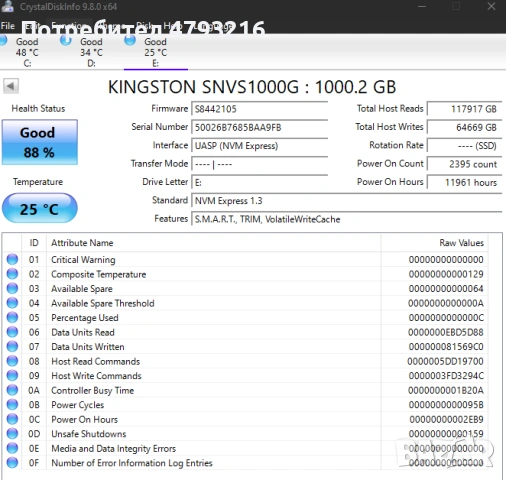Select the E: disk tab at 25 °C
Image resolution: width=506 pixels, height=480 pixels.
[x=156, y=52]
